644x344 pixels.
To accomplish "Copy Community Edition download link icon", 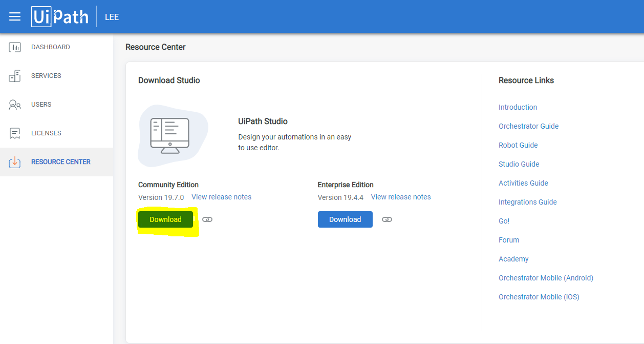I will tap(207, 219).
